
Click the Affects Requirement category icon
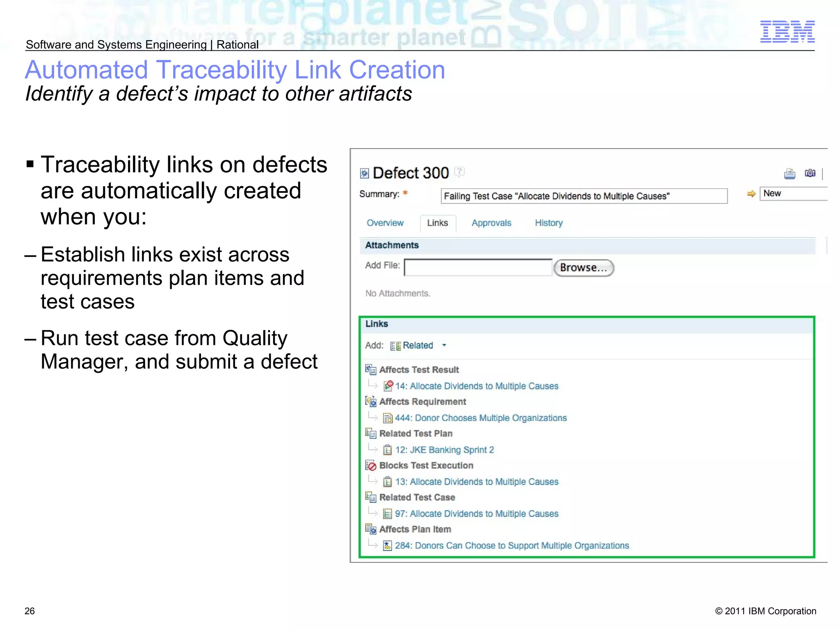(371, 401)
